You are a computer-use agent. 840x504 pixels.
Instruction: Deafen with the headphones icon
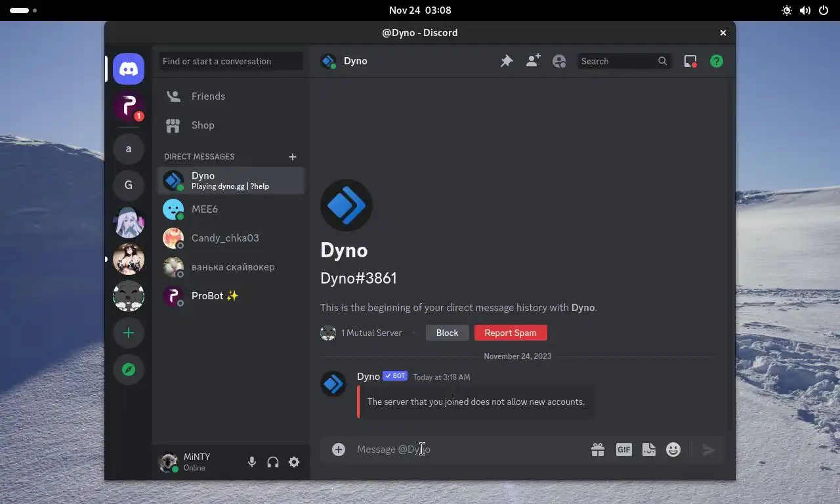coord(273,462)
